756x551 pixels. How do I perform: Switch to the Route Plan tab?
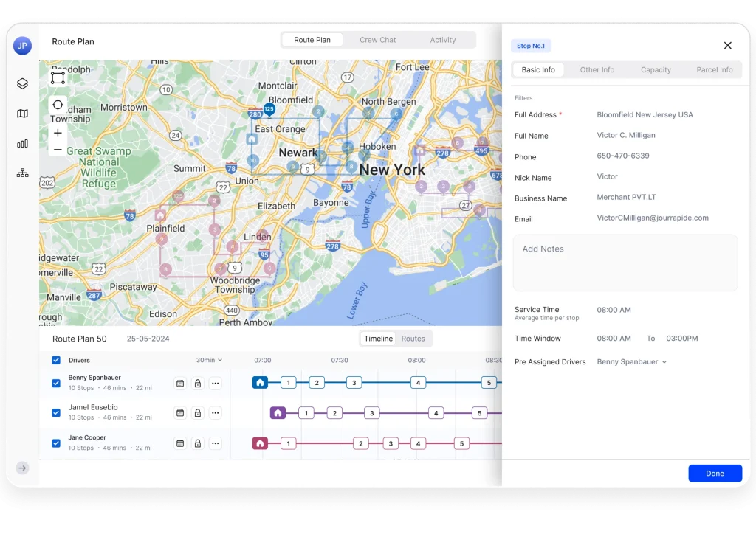312,40
